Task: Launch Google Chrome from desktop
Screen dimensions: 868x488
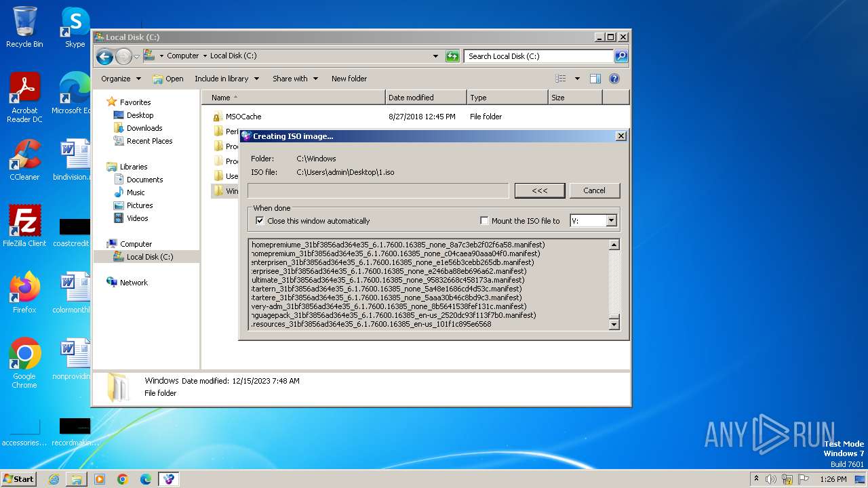Action: (24, 363)
